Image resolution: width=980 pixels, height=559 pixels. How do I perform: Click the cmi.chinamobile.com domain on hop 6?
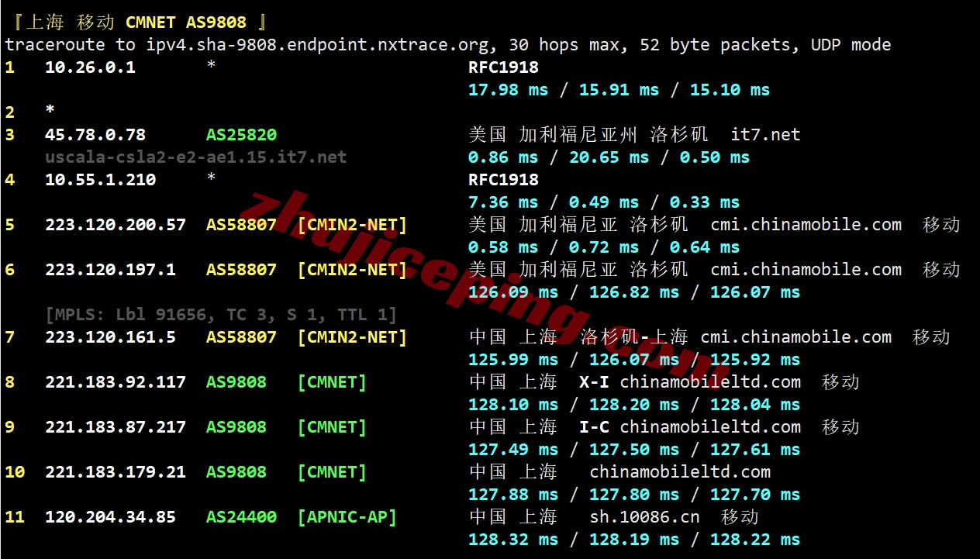[x=806, y=269]
